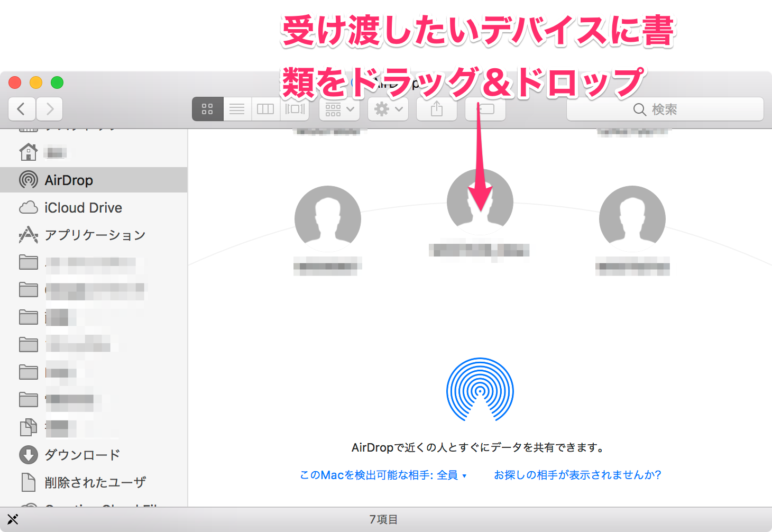Switch to icon view in the toolbar
Viewport: 772px width, 532px height.
[x=207, y=109]
